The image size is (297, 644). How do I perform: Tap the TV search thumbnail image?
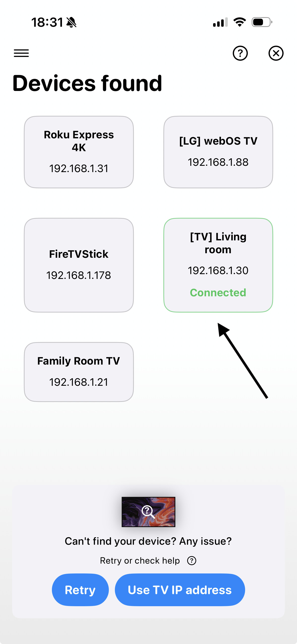(148, 512)
